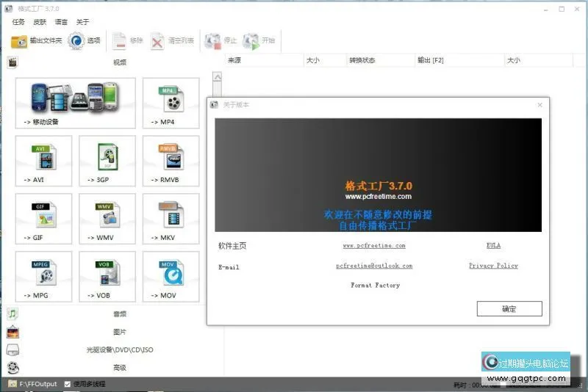The width and height of the screenshot is (588, 392).
Task: Open the 关于 about menu
Action: (x=82, y=22)
